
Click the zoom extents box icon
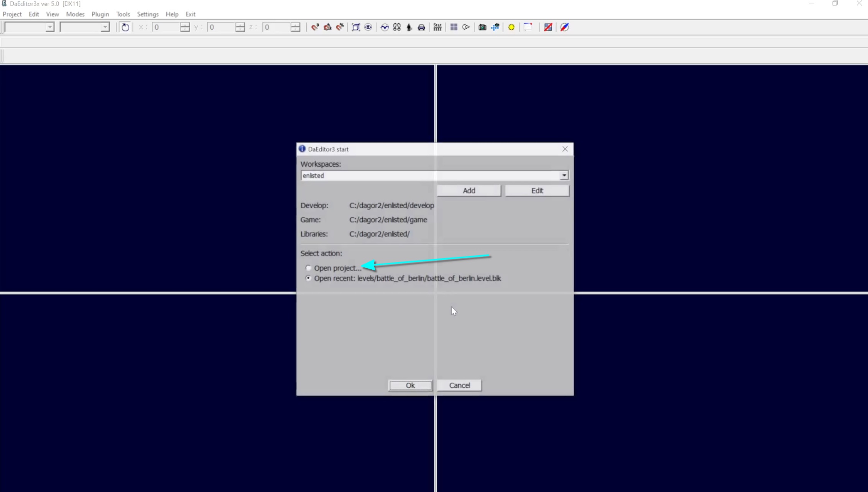[x=356, y=27]
